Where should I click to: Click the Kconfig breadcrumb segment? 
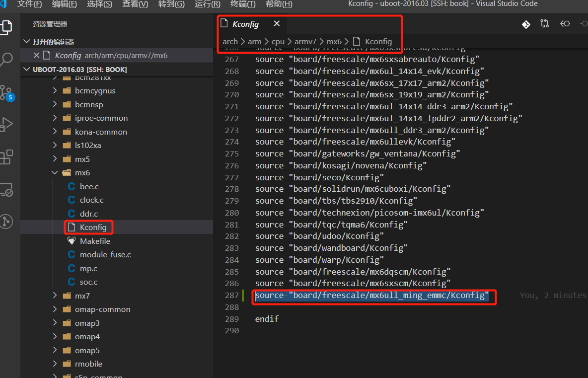click(x=373, y=42)
